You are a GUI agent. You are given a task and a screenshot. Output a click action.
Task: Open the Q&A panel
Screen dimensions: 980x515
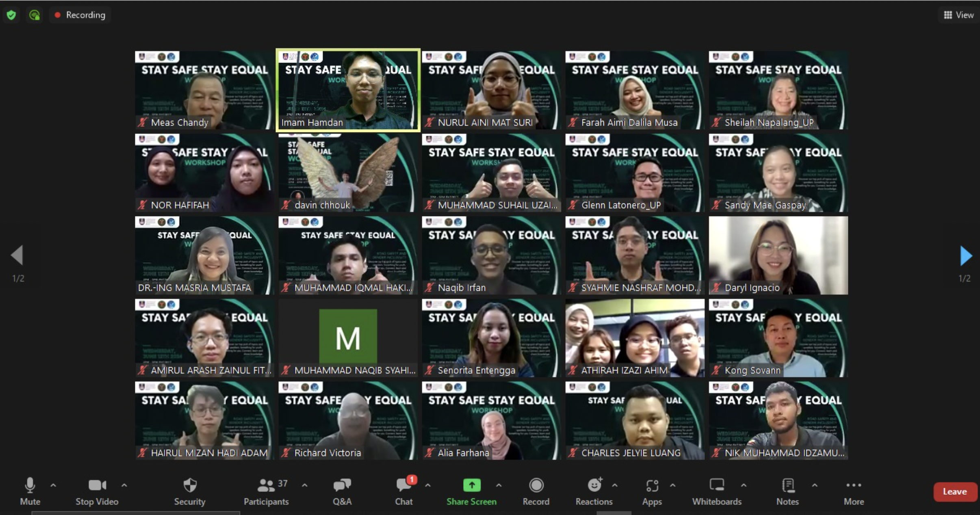coord(342,485)
